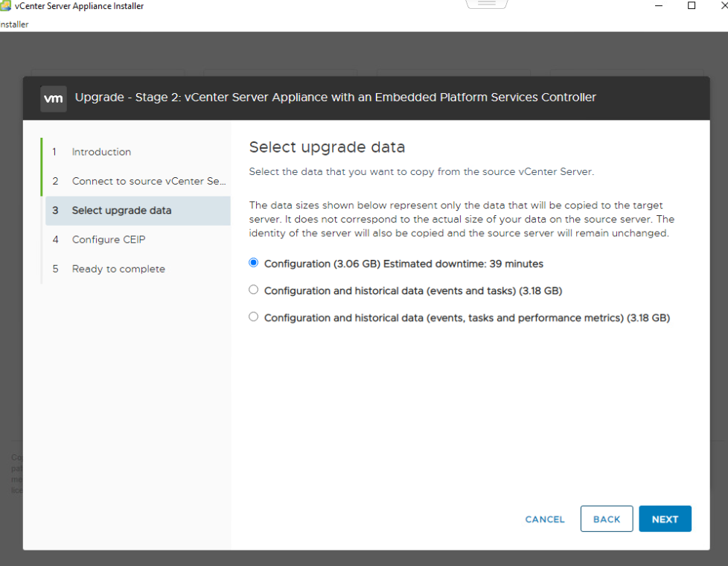Click the BACK button

coord(607,518)
